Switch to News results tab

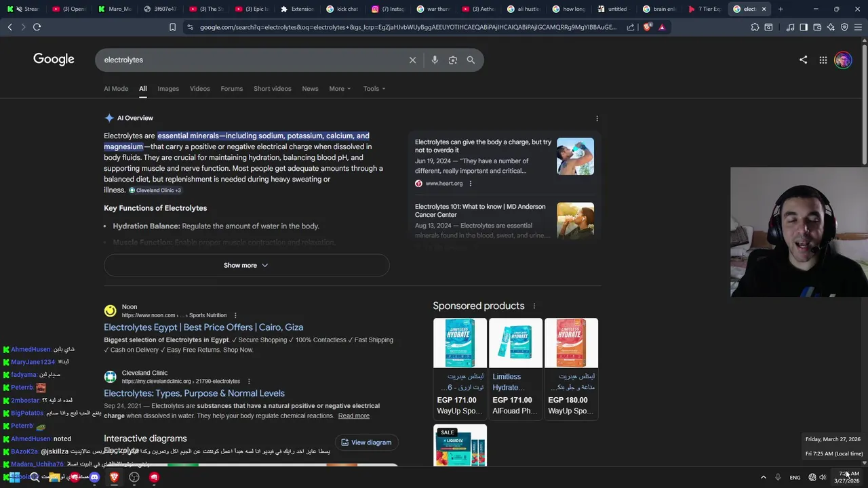310,89
